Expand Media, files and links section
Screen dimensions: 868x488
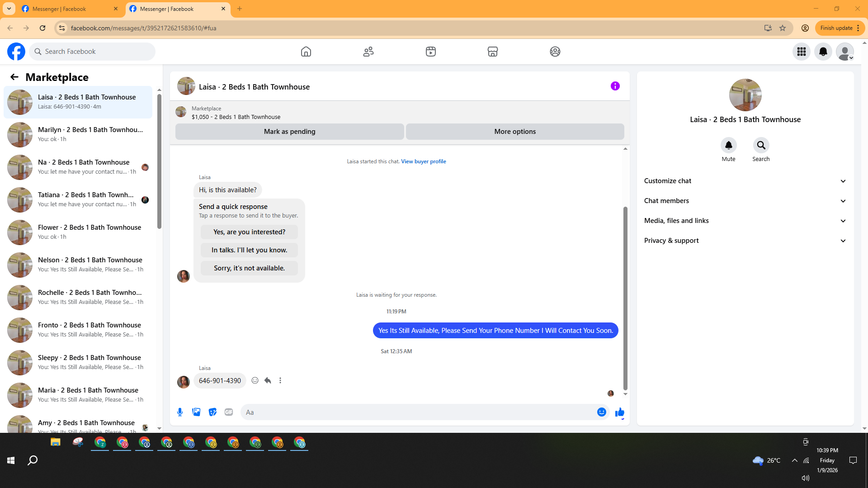tap(745, 221)
